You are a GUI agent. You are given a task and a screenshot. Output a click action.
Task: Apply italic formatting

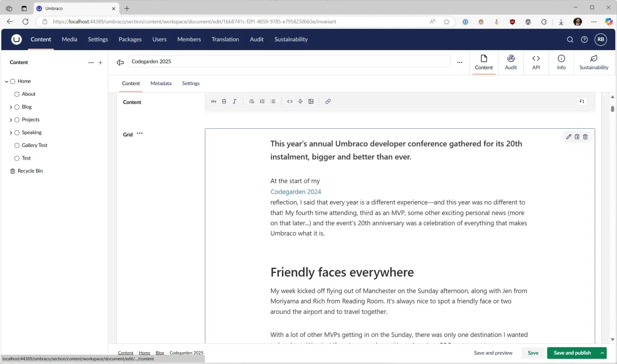coord(234,101)
